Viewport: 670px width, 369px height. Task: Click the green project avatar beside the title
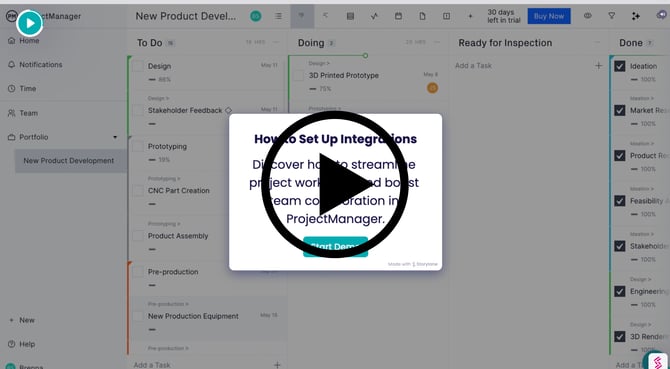(256, 16)
